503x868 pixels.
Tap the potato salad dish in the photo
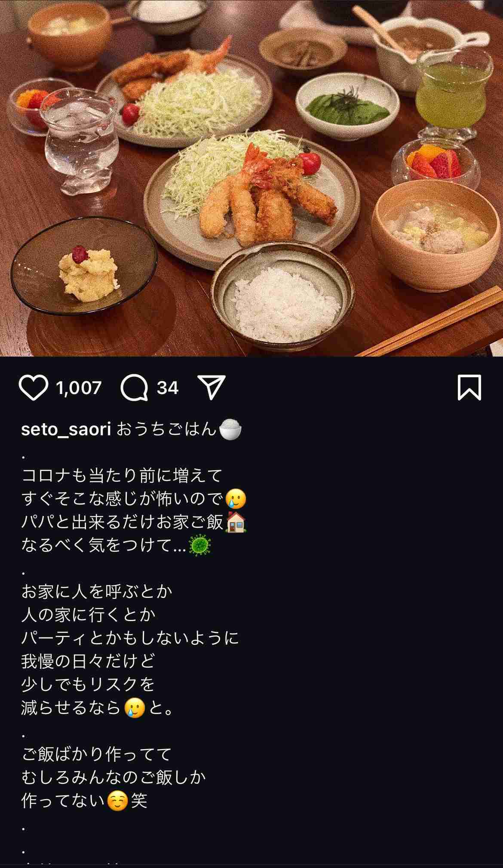pyautogui.click(x=84, y=266)
